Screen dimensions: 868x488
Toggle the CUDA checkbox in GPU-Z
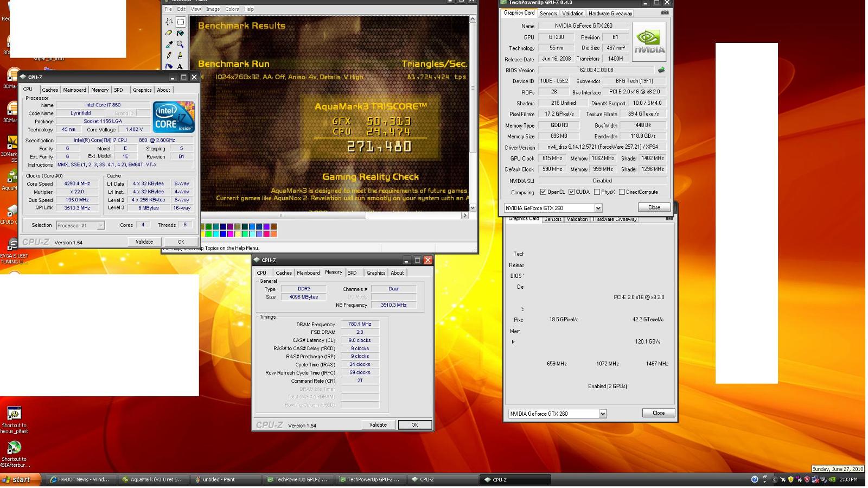(x=571, y=192)
